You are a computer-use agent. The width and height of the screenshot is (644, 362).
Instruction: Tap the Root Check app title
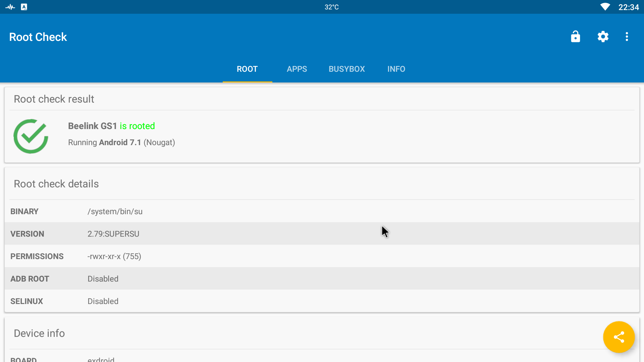[38, 37]
